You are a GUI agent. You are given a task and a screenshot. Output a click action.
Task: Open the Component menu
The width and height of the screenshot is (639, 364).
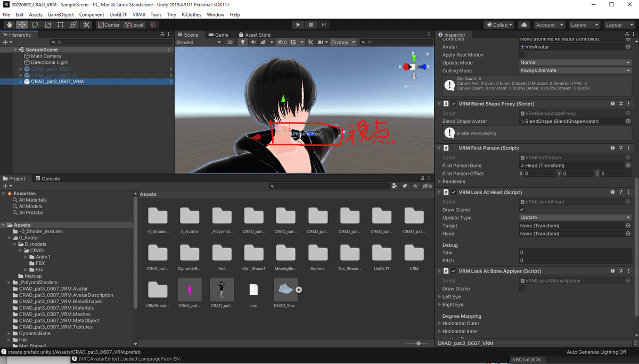point(92,14)
